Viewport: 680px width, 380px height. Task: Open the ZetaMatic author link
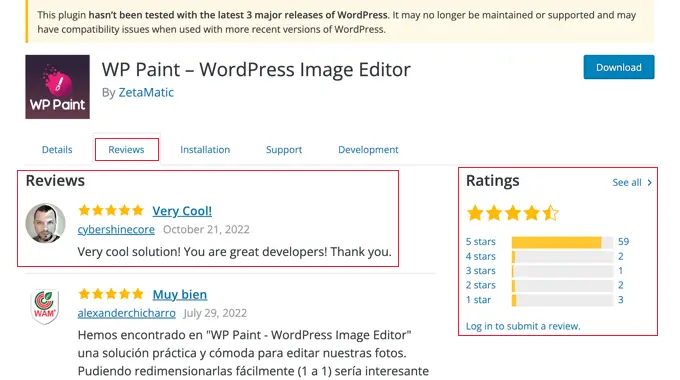tap(146, 92)
